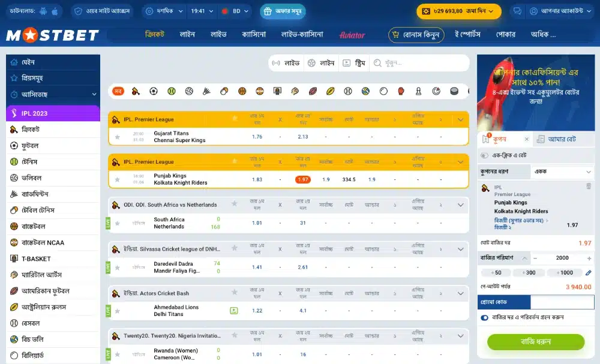The image size is (600, 364).
Task: Collapse the ODI South Africa vs Netherlands block
Action: [460, 205]
